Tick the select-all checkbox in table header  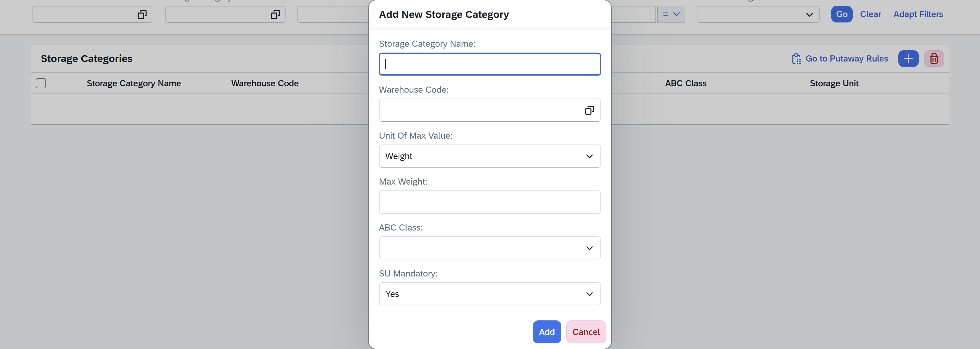tap(41, 83)
